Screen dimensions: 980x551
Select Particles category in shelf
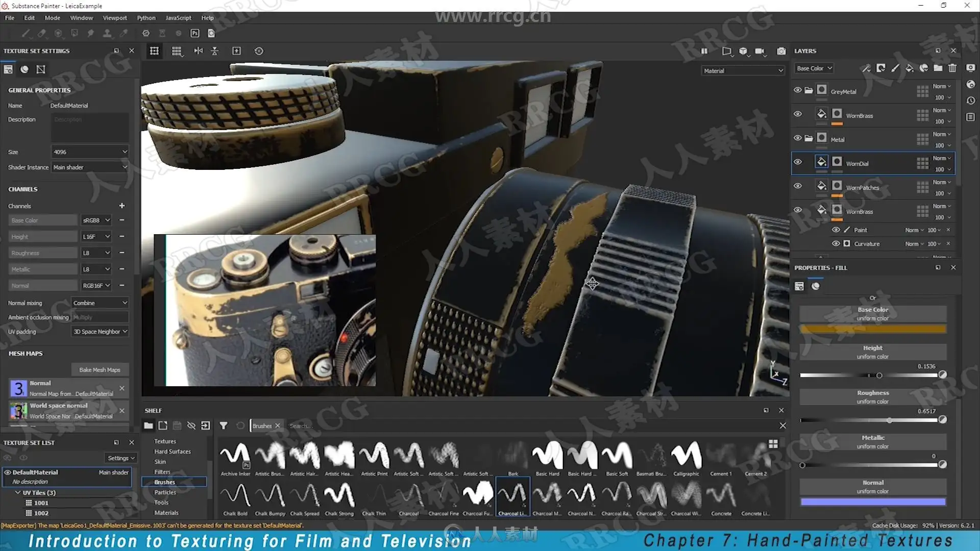(x=165, y=492)
